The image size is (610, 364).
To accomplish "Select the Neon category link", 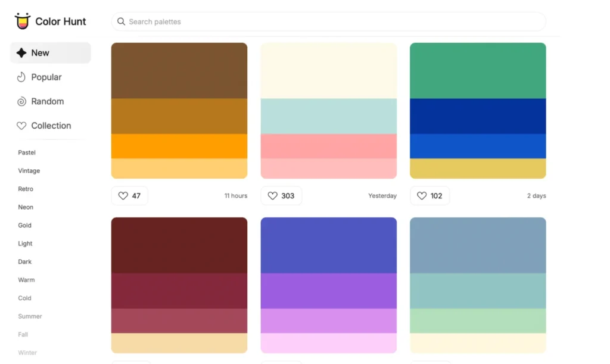I will pos(26,207).
